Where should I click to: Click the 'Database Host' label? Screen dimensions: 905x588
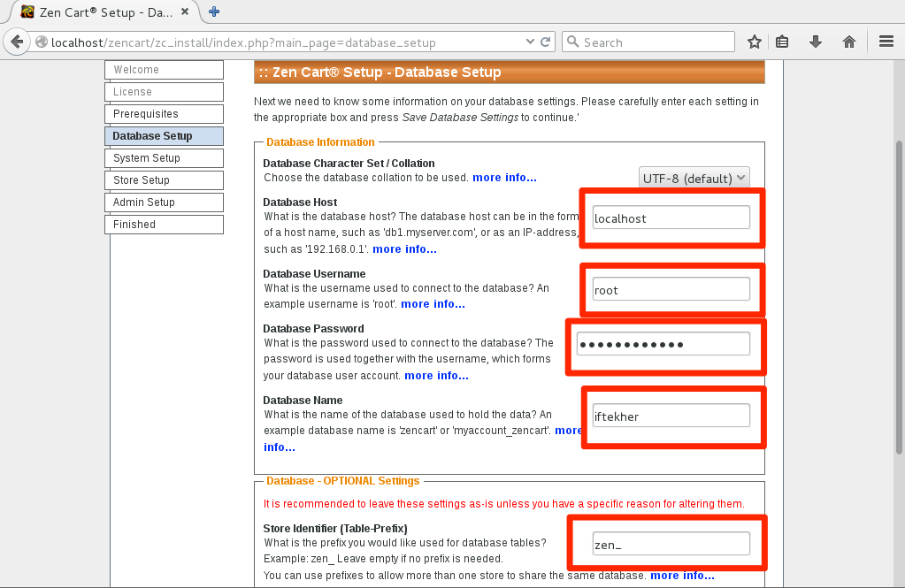[300, 202]
